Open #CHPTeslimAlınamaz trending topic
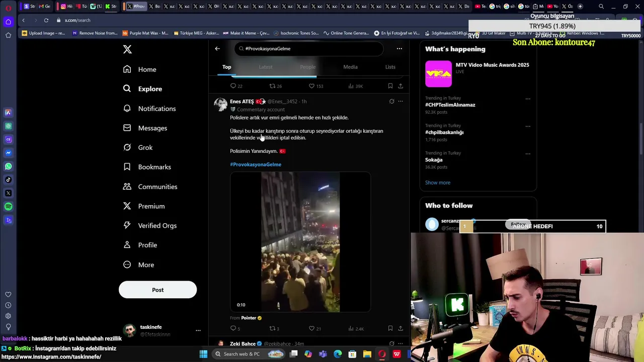The height and width of the screenshot is (362, 644). [450, 105]
